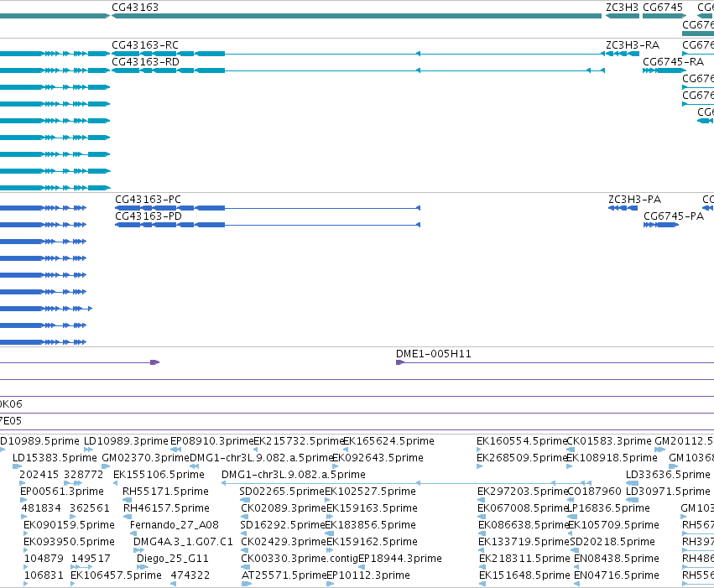This screenshot has width=714, height=588.
Task: Select the ZC3H3-PA CDS label
Action: (635, 200)
